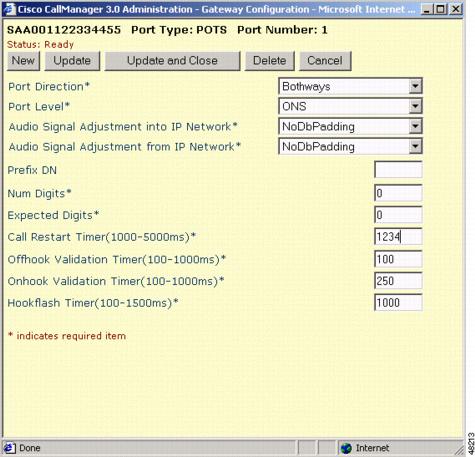Click the New button
The image size is (475, 457).
[x=23, y=61]
